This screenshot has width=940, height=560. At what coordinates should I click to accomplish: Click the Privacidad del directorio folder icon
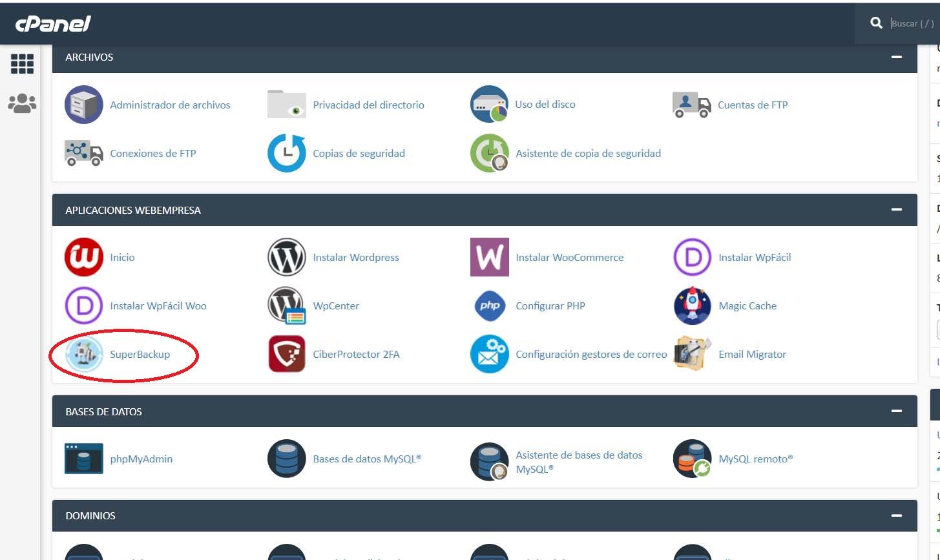point(287,105)
